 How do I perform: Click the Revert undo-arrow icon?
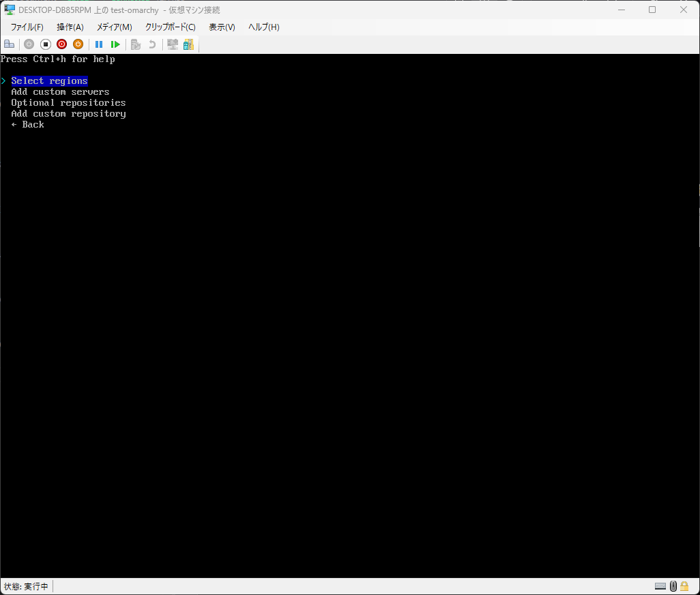[x=152, y=44]
